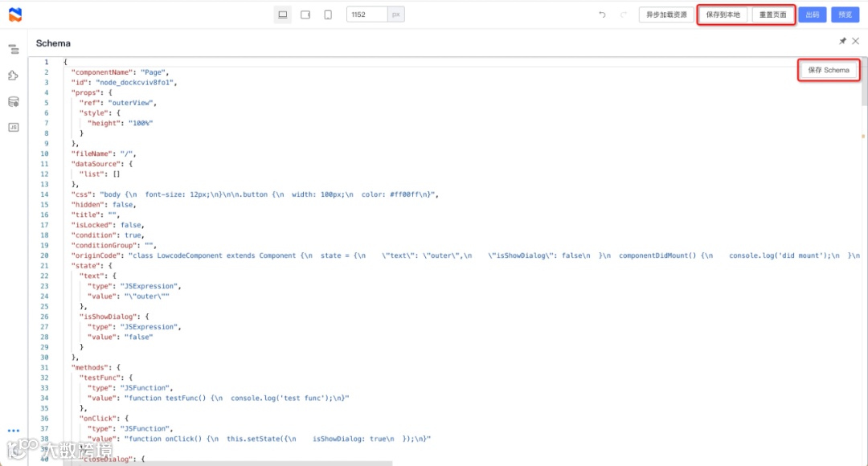
Task: Click the three-dots more icon in sidebar
Action: tap(14, 430)
